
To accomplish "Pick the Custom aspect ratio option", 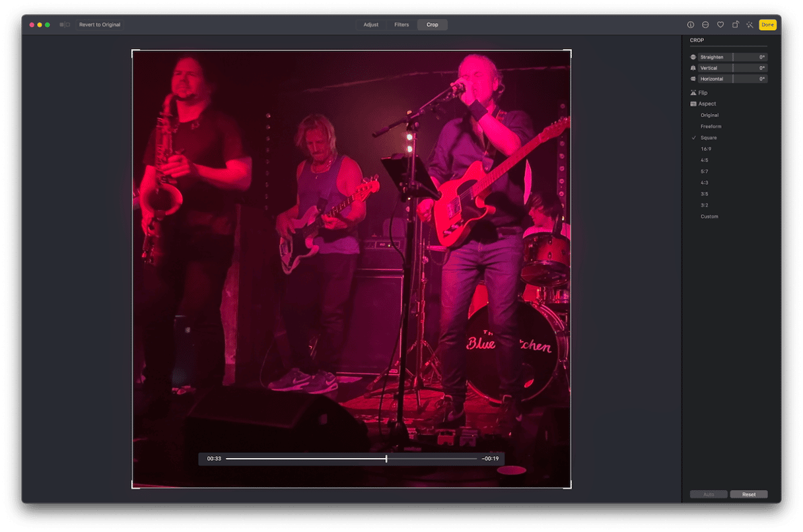I will coord(709,216).
